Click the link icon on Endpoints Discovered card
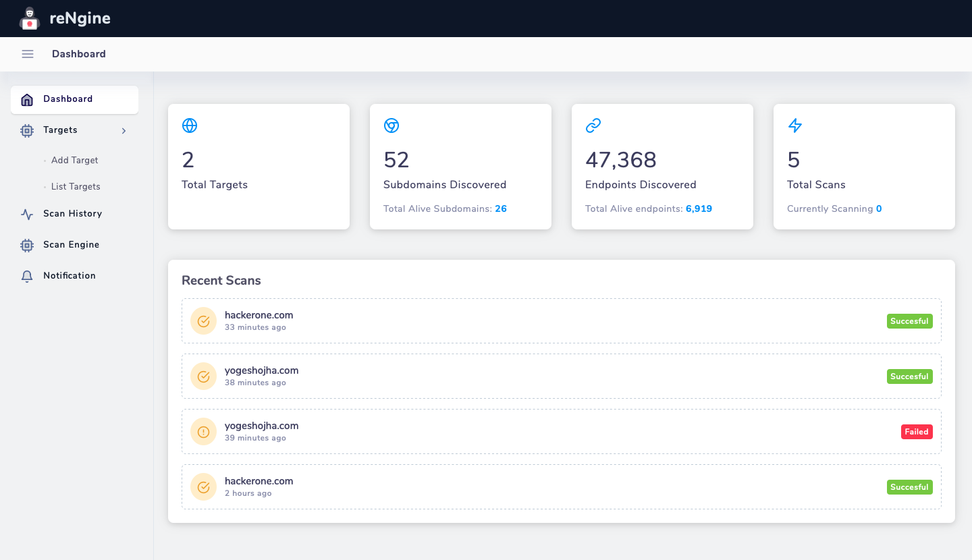972x560 pixels. [x=593, y=125]
